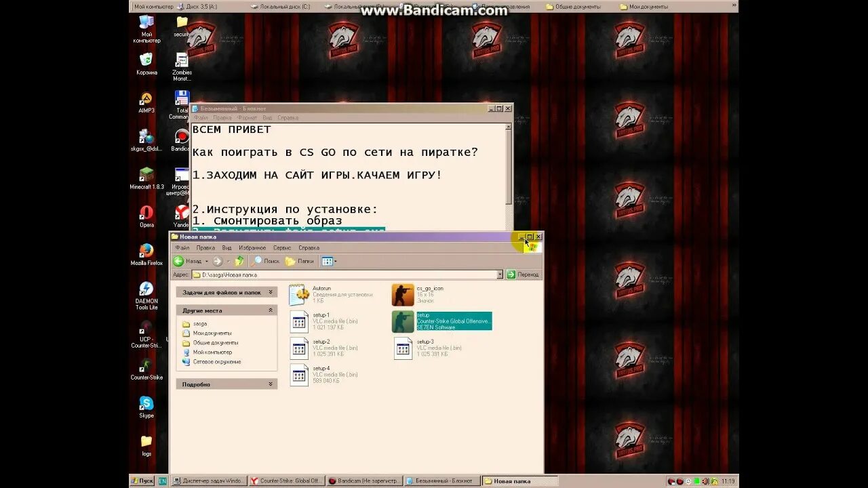The height and width of the screenshot is (488, 868).
Task: Open the Справка menu in Explorer
Action: point(309,248)
